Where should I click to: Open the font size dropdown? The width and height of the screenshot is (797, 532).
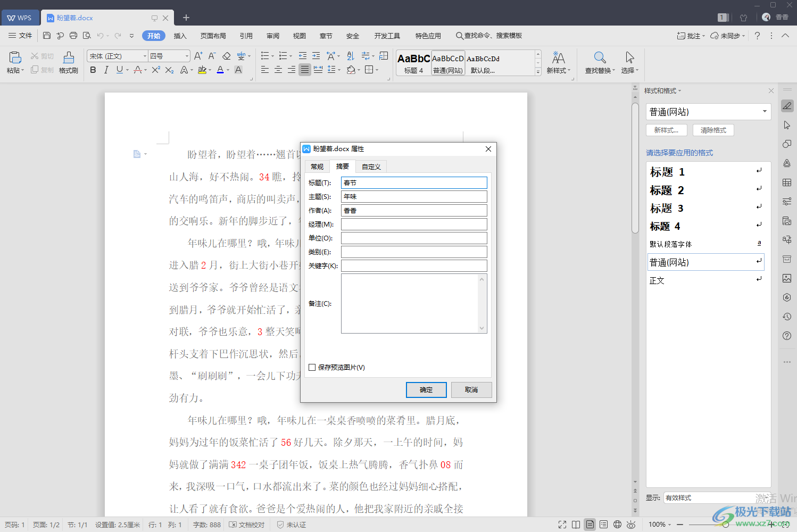tap(187, 56)
